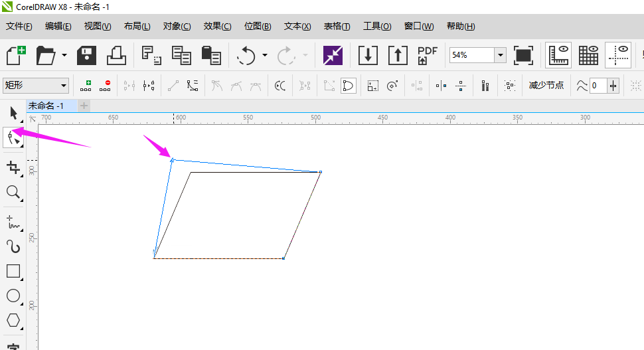Toggle elastic mode for nodes

[x=485, y=86]
